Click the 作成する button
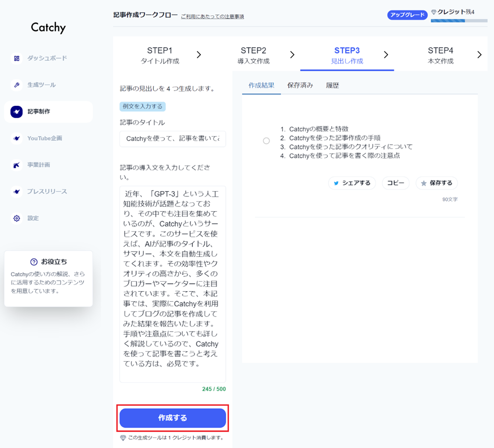494x448 pixels. pos(173,418)
